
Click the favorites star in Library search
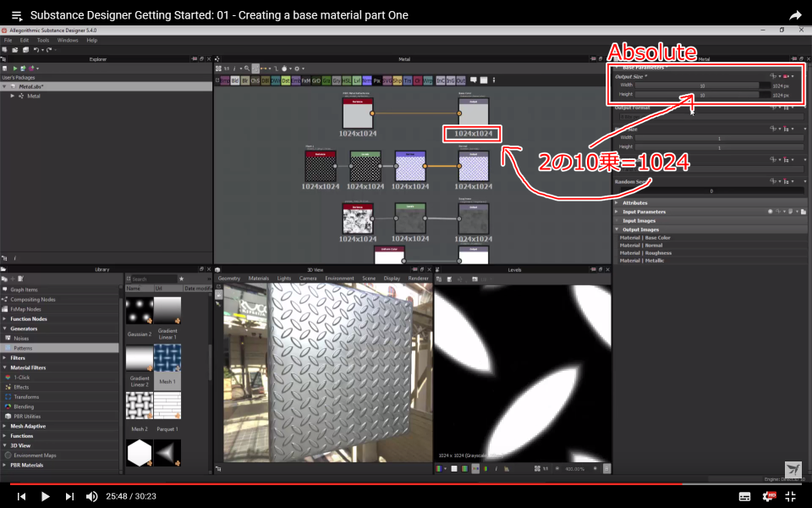tap(181, 279)
